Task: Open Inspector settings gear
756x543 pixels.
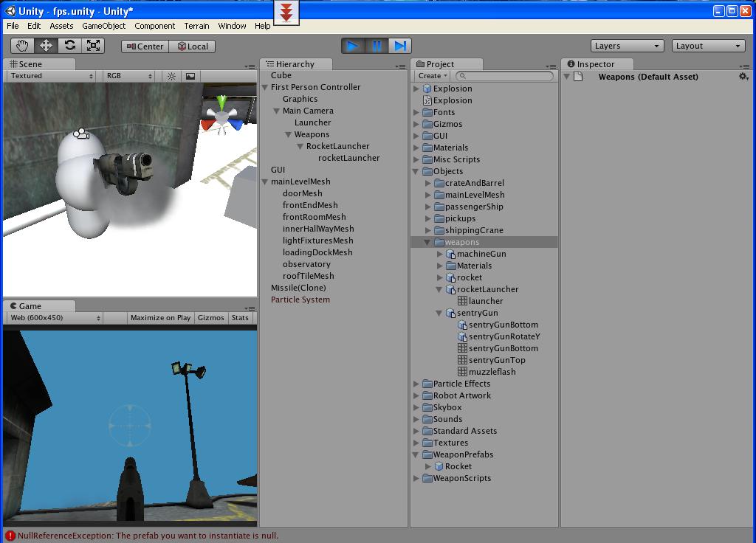Action: [743, 76]
